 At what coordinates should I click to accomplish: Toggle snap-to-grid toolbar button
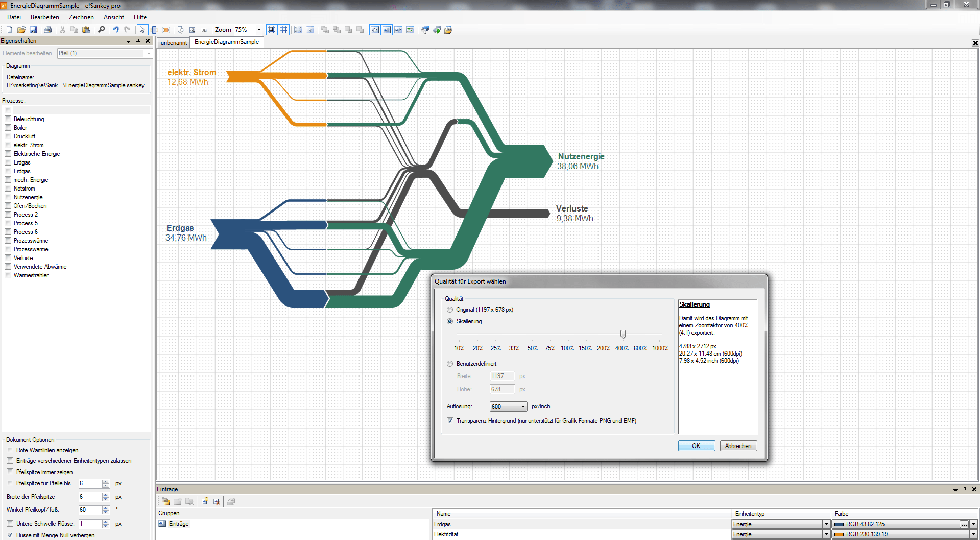[x=272, y=30]
